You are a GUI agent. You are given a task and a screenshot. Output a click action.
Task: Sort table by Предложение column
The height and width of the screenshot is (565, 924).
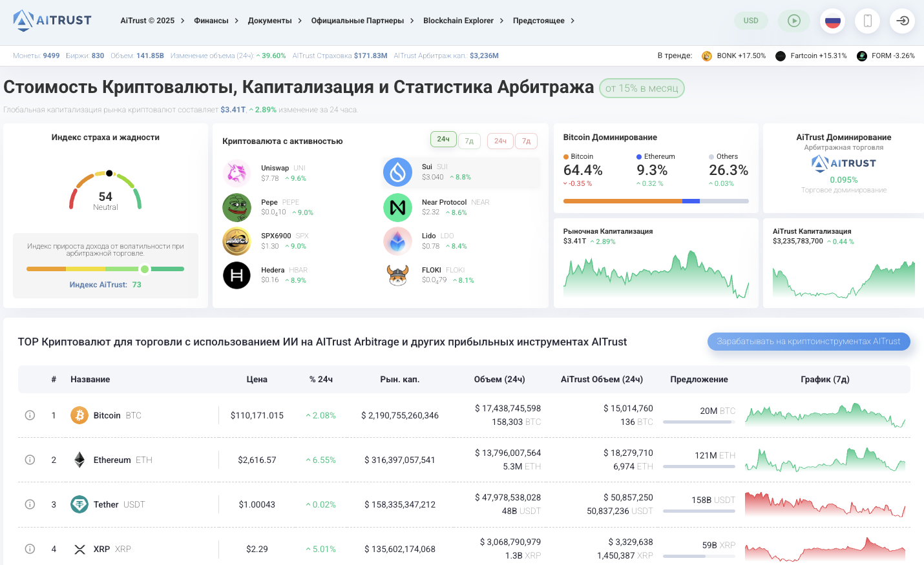click(x=699, y=380)
